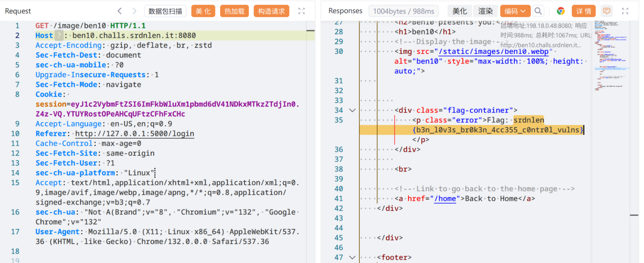Click the Sec-Fetch-Site same-origin line
The image size is (644, 263).
(x=95, y=153)
